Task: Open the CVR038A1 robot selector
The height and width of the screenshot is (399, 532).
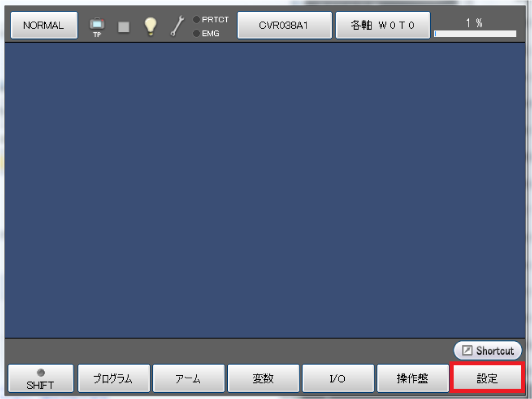Action: coord(284,25)
